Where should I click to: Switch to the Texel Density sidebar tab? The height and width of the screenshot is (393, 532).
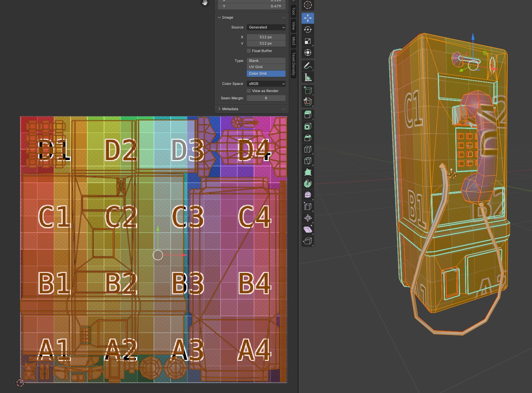point(294,64)
